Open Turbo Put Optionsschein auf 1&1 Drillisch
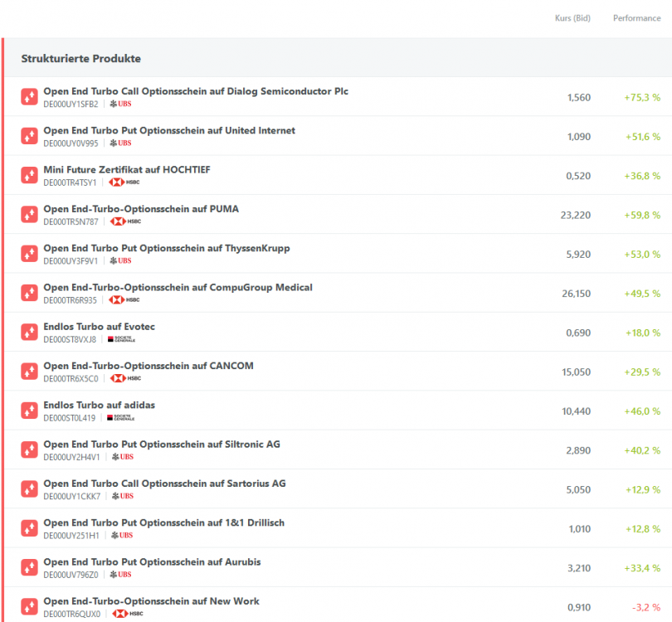This screenshot has width=672, height=622. click(x=163, y=523)
